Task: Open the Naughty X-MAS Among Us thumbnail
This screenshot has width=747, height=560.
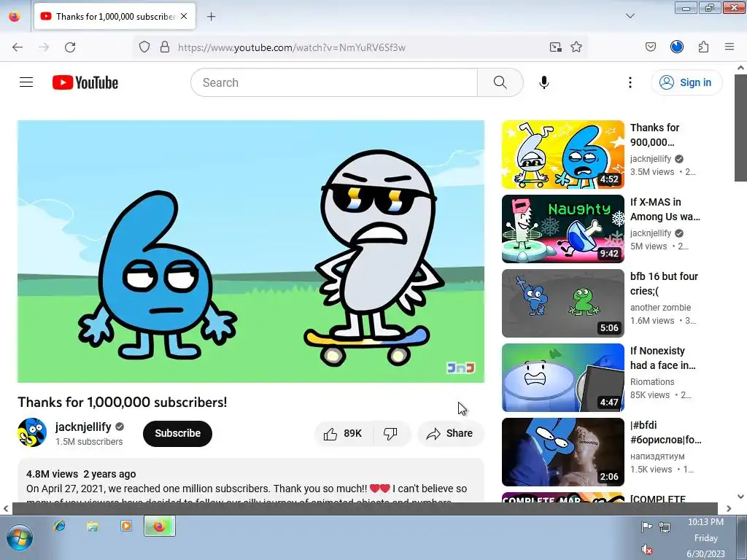Action: click(562, 229)
